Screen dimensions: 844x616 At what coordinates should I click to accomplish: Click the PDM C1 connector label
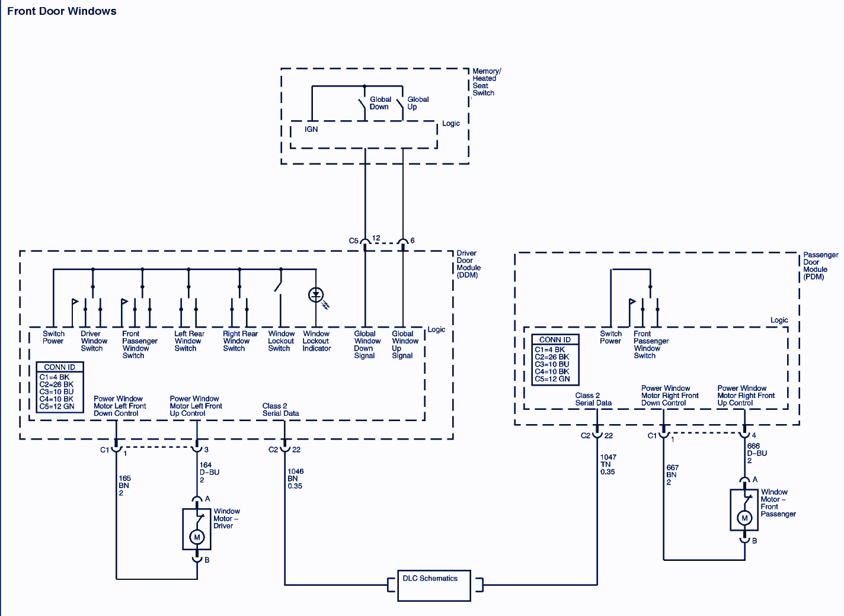point(652,435)
